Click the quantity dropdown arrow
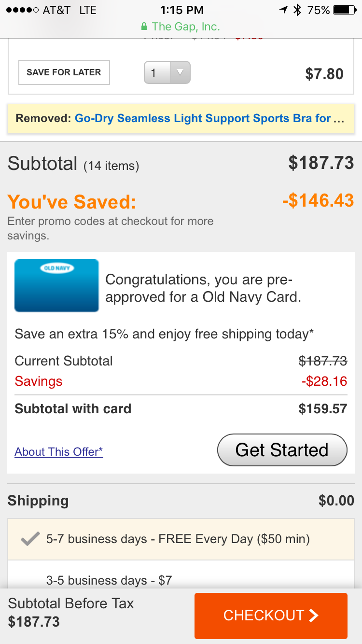 coord(180,72)
